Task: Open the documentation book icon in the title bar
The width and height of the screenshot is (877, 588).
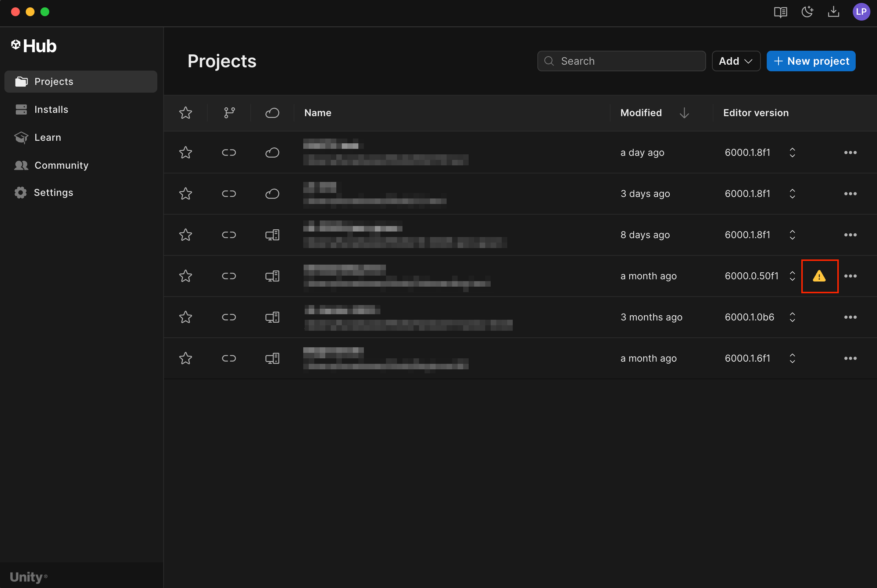Action: coord(780,12)
